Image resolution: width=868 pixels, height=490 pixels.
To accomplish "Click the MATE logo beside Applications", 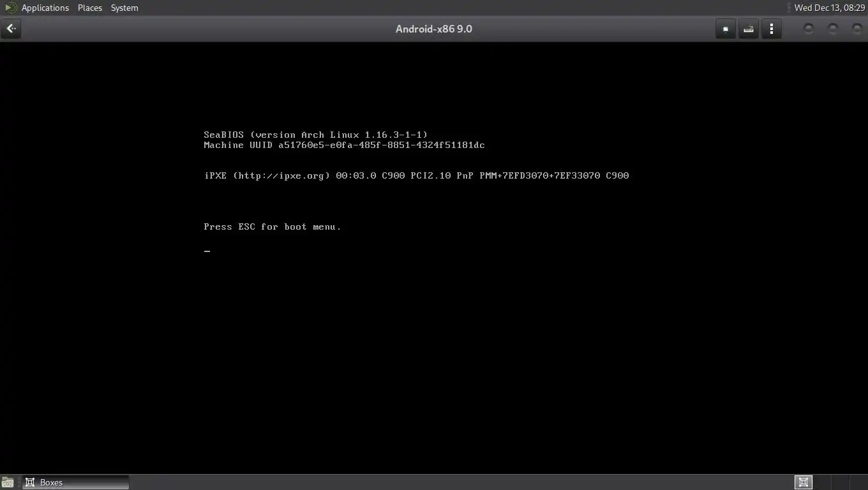I will [11, 8].
